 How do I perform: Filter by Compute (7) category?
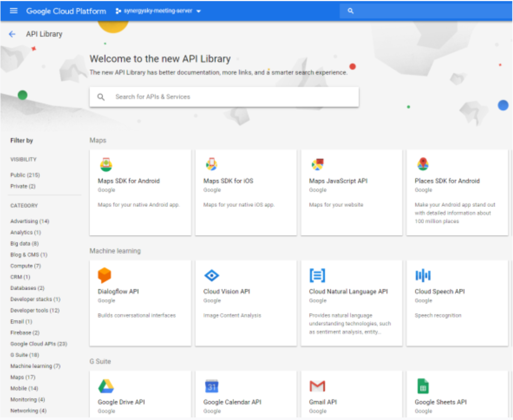[26, 266]
